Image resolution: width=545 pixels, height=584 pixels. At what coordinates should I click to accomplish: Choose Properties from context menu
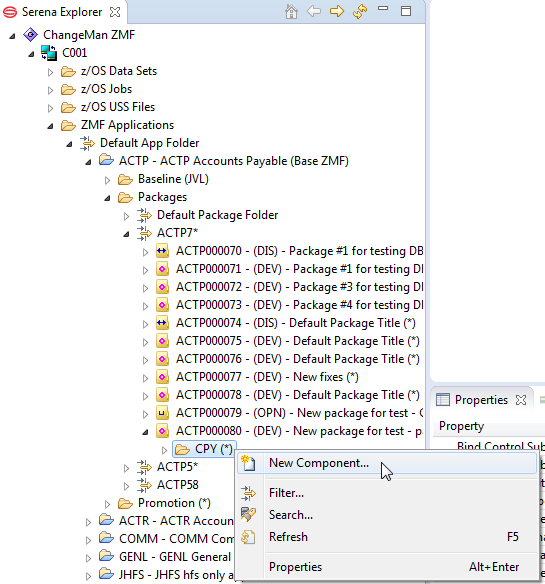pos(387,567)
